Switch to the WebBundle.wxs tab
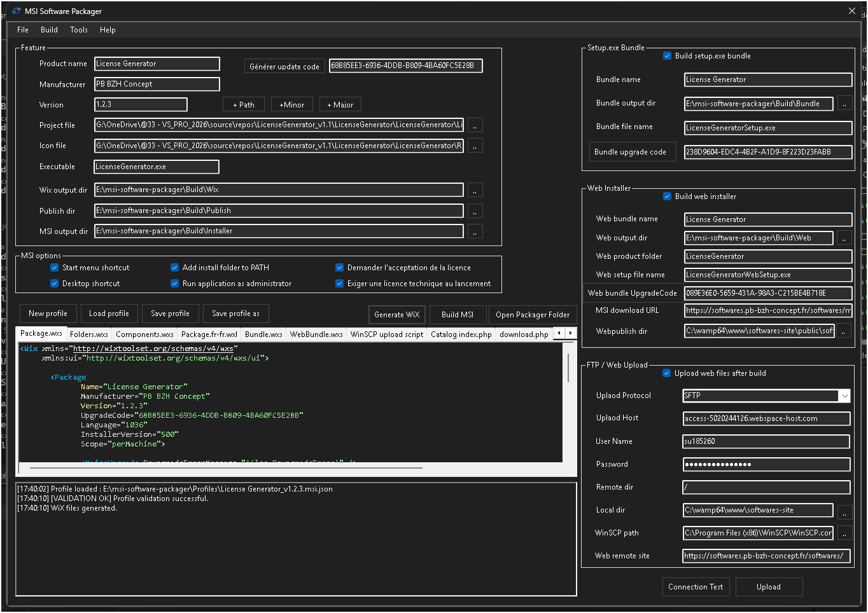This screenshot has height=613, width=868. tap(316, 334)
